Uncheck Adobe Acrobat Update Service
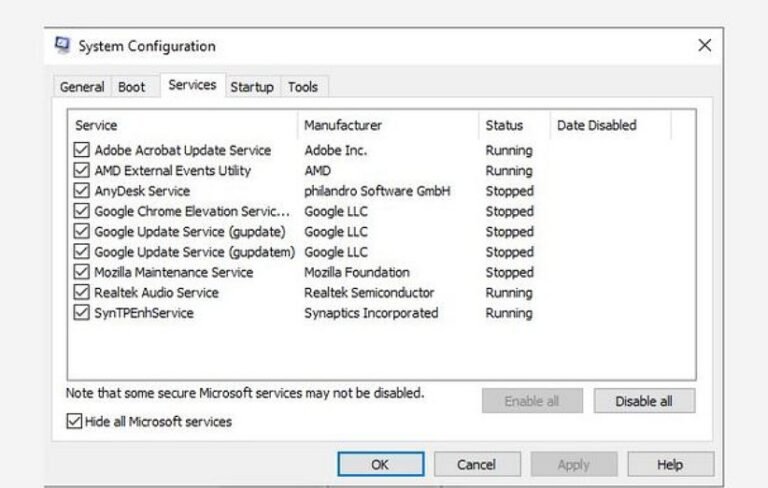The image size is (768, 488). tap(82, 151)
